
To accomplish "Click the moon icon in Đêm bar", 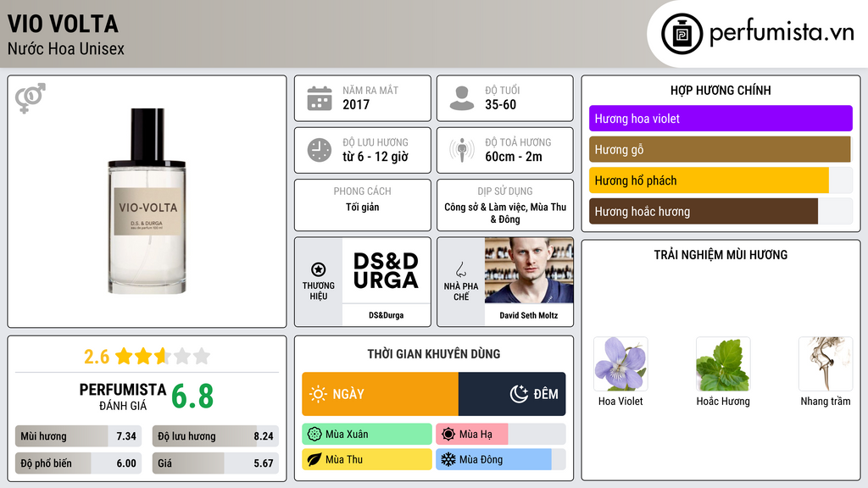I will click(519, 394).
